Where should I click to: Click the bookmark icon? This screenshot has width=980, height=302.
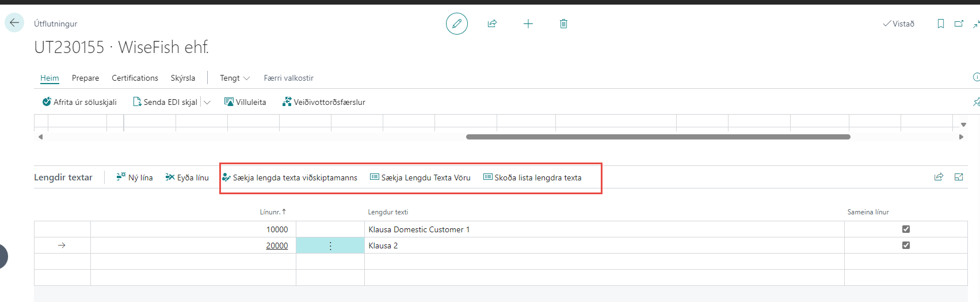(x=940, y=24)
